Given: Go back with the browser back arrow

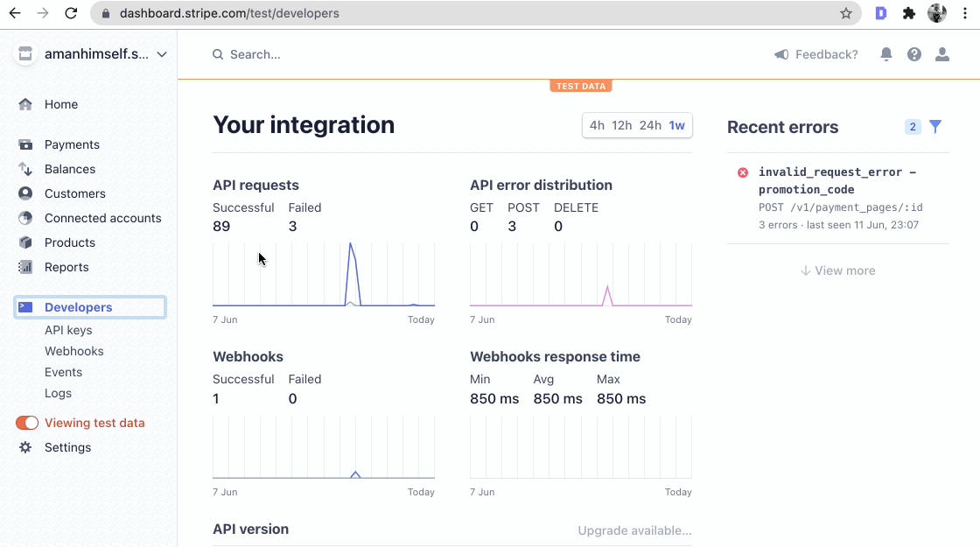Looking at the screenshot, I should pyautogui.click(x=15, y=13).
